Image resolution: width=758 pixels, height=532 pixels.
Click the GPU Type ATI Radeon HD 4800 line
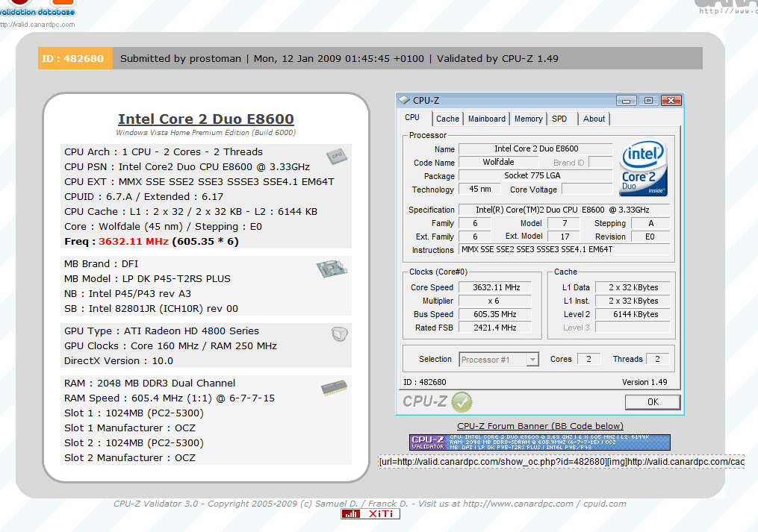[x=161, y=331]
